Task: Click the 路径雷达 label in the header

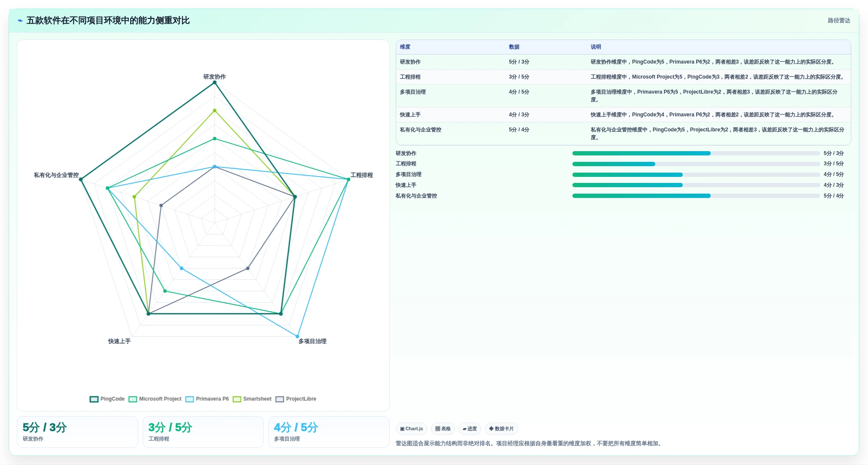Action: pyautogui.click(x=839, y=21)
